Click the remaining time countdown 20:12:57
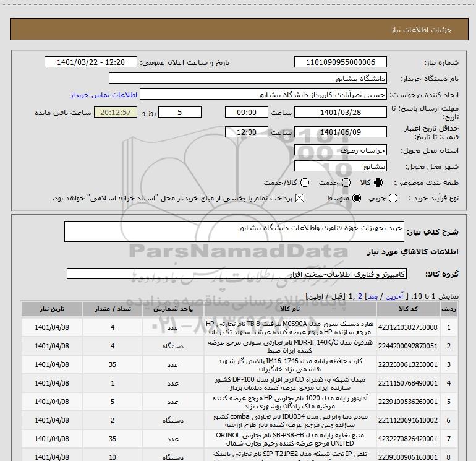The image size is (476, 461). coord(116,112)
